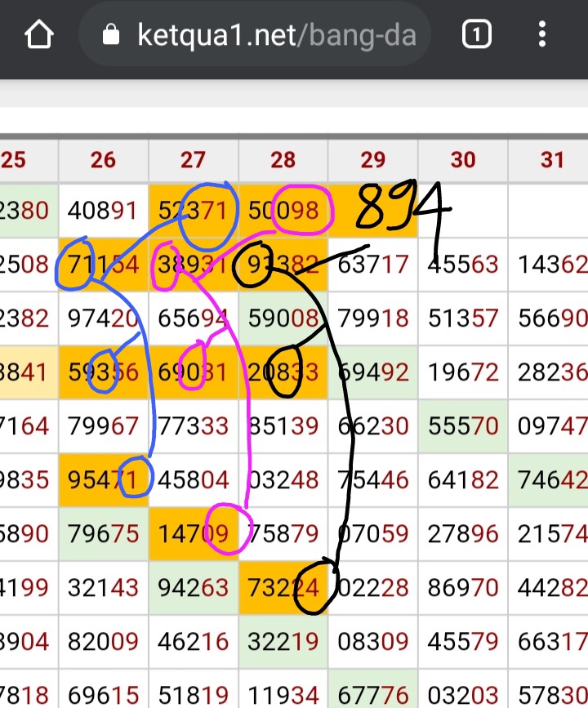Viewport: 588px width, 708px height.
Task: Select the green cell 74642
Action: (552, 479)
